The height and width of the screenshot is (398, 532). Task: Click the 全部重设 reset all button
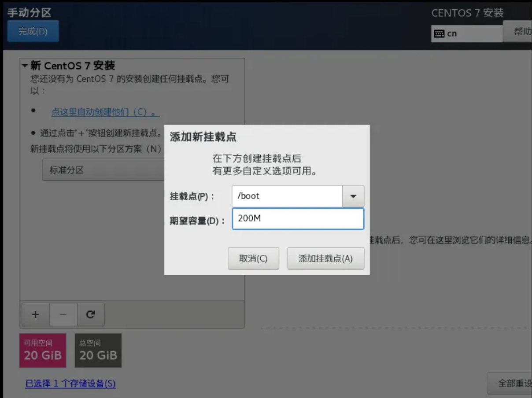coord(511,383)
